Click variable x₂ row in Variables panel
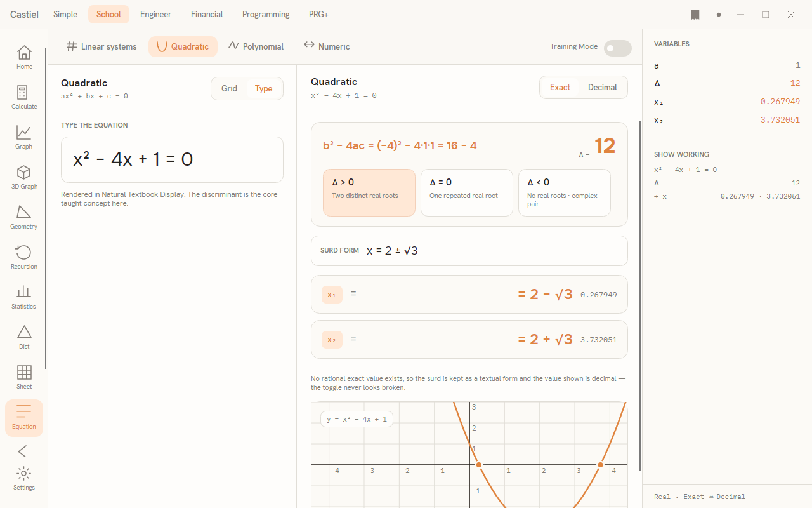Image resolution: width=812 pixels, height=508 pixels. point(727,120)
